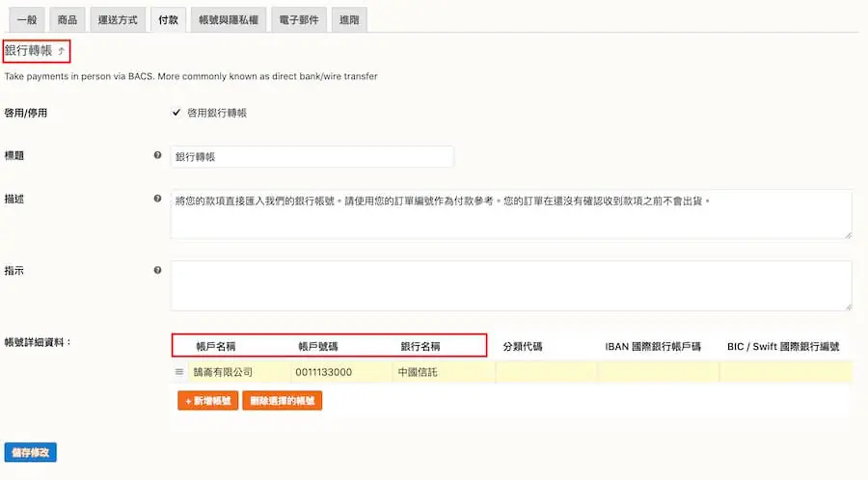Toggle the 啟用銀行轉帳 checkbox
Viewport: 868px width, 480px height.
click(x=176, y=112)
